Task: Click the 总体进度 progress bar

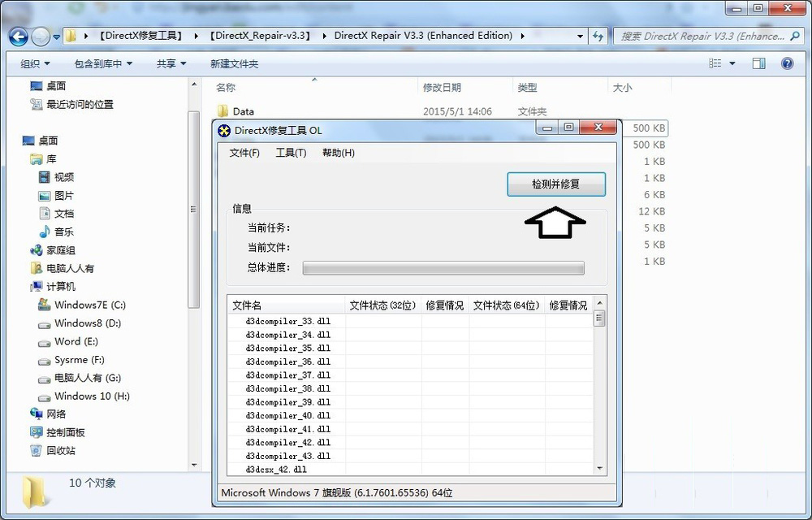Action: [x=443, y=268]
